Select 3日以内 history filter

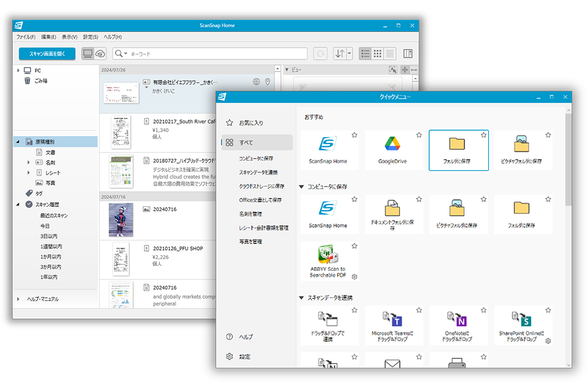(48, 236)
